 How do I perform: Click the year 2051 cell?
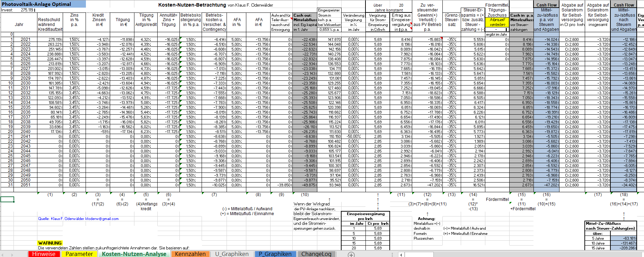click(25, 185)
